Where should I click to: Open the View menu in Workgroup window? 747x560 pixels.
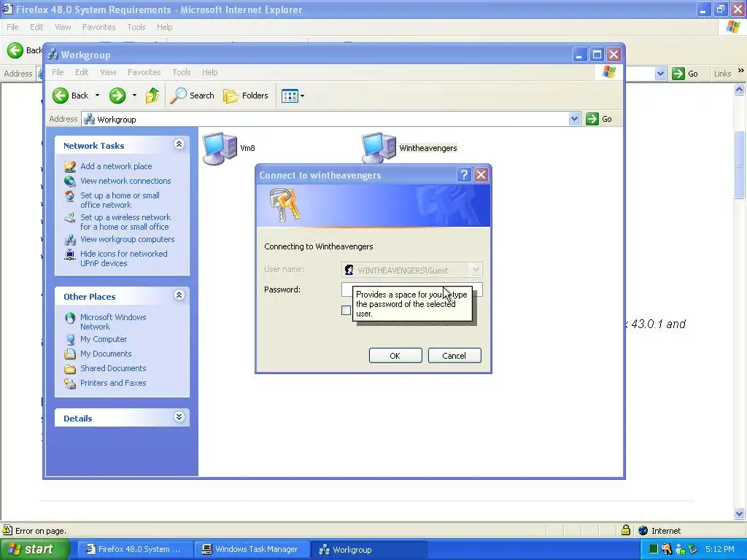coord(108,72)
